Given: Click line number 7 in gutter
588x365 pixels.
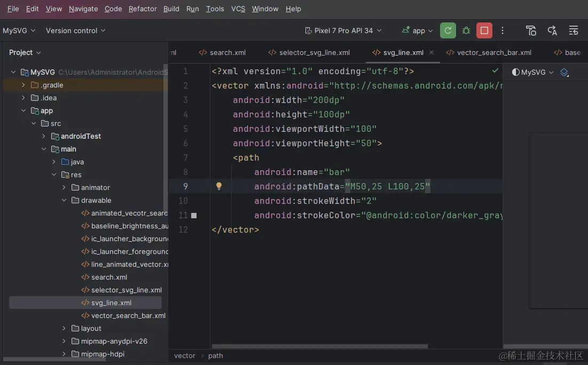Looking at the screenshot, I should click(x=185, y=157).
